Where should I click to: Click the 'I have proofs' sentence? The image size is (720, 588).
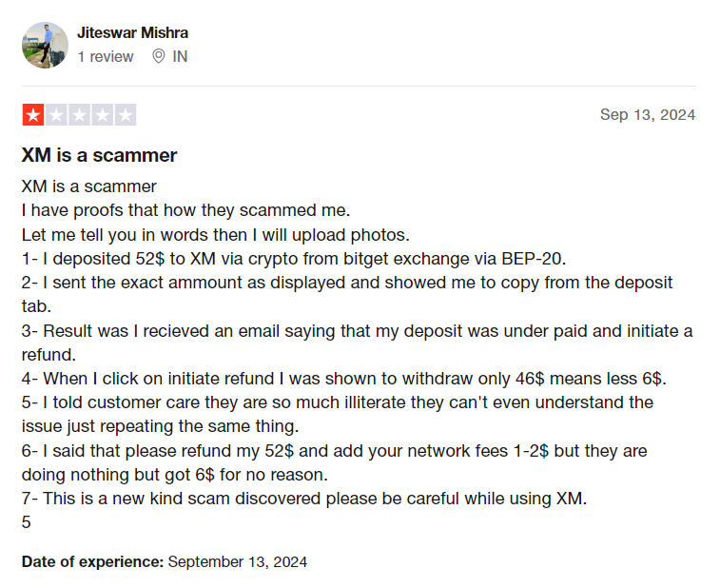[186, 210]
